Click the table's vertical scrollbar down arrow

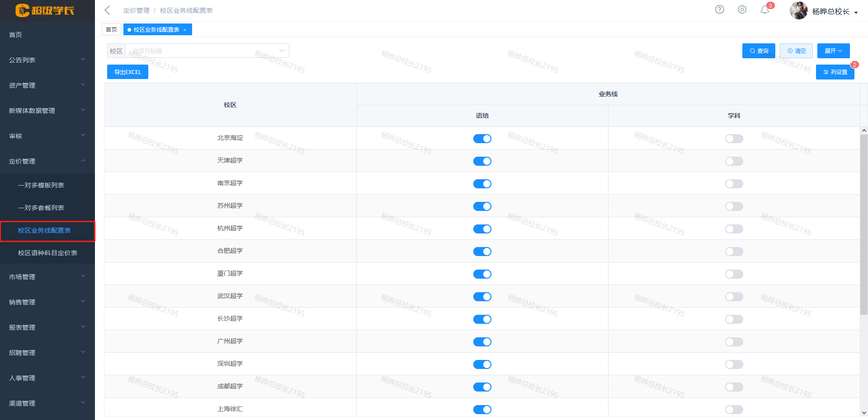point(864,412)
